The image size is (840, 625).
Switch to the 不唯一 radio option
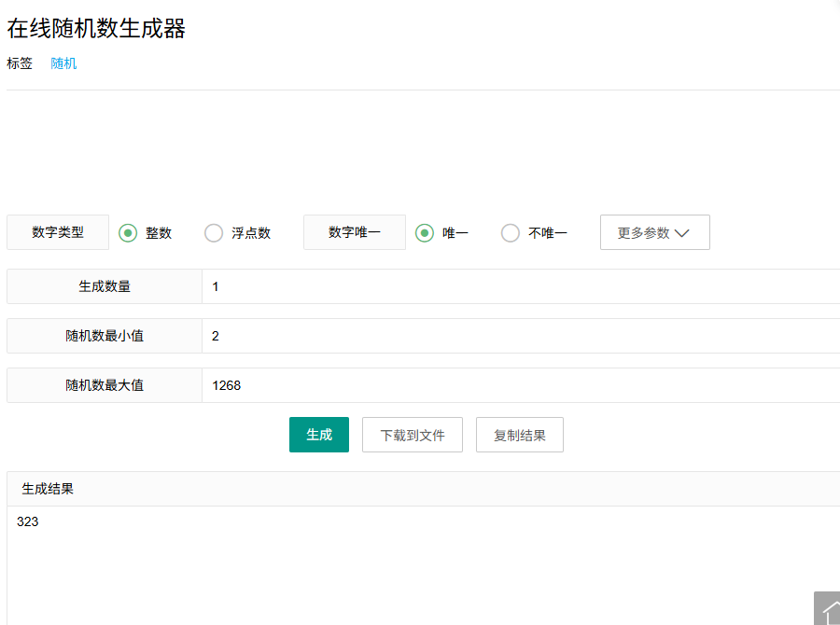pos(511,233)
